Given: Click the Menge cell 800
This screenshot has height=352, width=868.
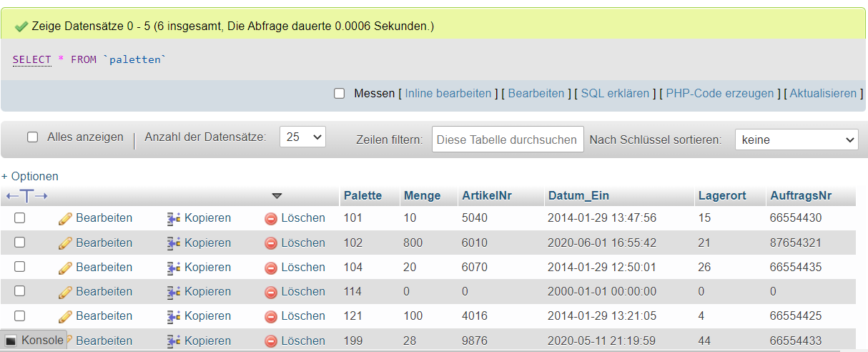Looking at the screenshot, I should [413, 243].
